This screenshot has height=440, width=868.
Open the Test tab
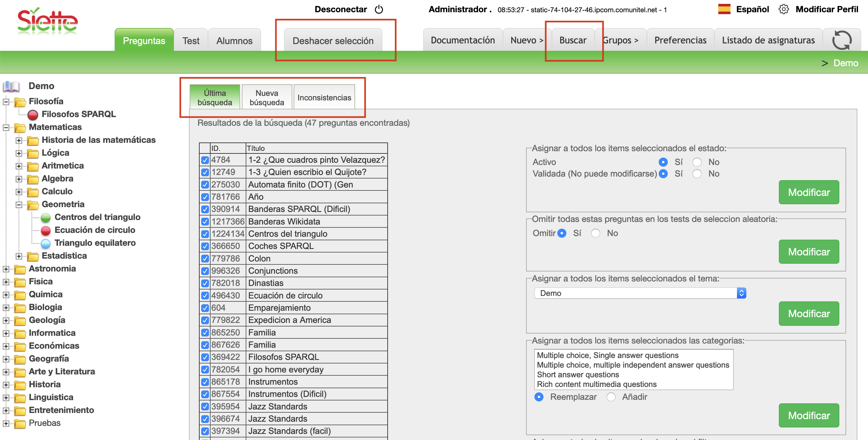[191, 41]
